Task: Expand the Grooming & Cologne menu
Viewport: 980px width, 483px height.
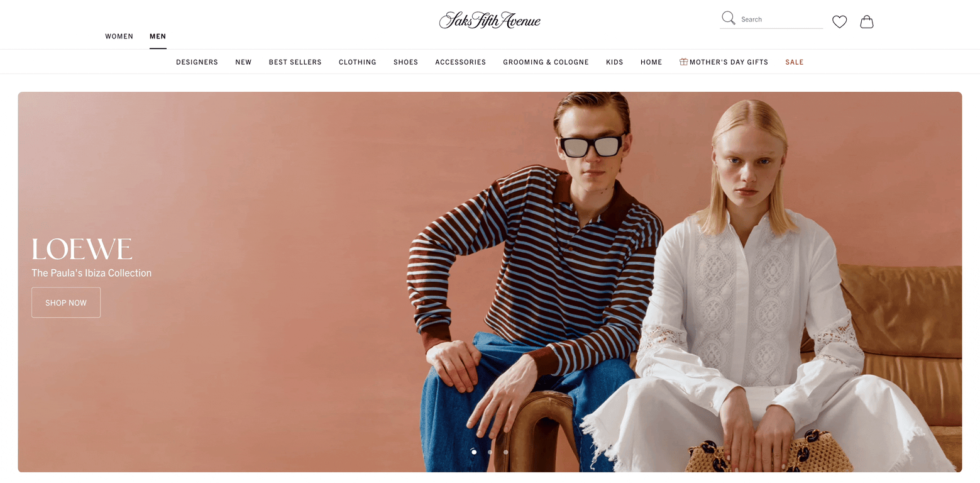Action: (x=546, y=62)
